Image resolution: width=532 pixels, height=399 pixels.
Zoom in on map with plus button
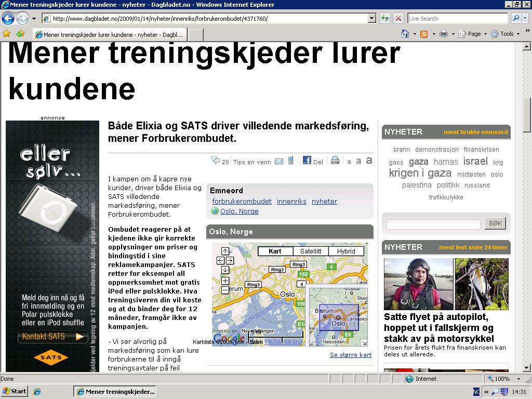[225, 281]
